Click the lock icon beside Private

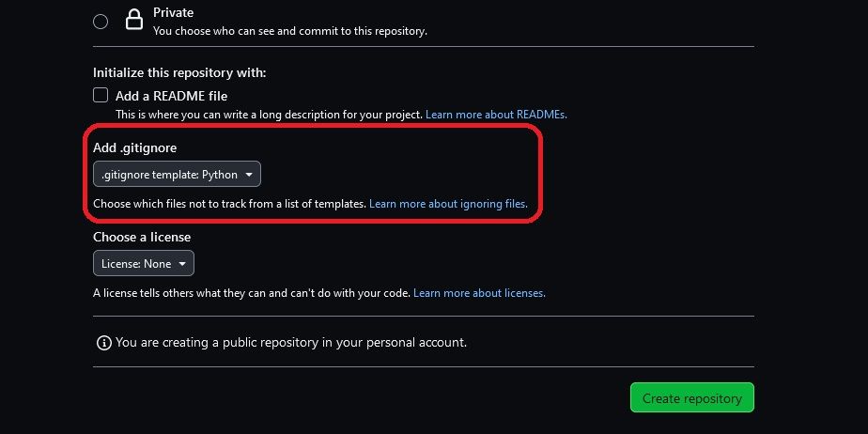click(x=134, y=21)
